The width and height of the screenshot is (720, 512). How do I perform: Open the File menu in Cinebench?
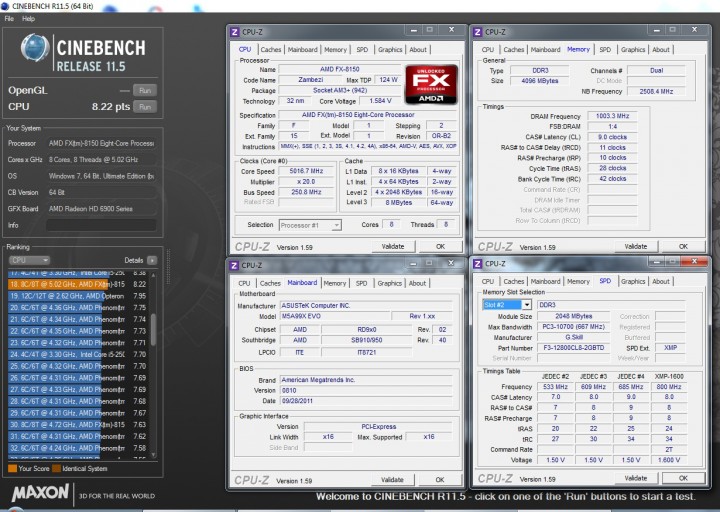[x=9, y=19]
